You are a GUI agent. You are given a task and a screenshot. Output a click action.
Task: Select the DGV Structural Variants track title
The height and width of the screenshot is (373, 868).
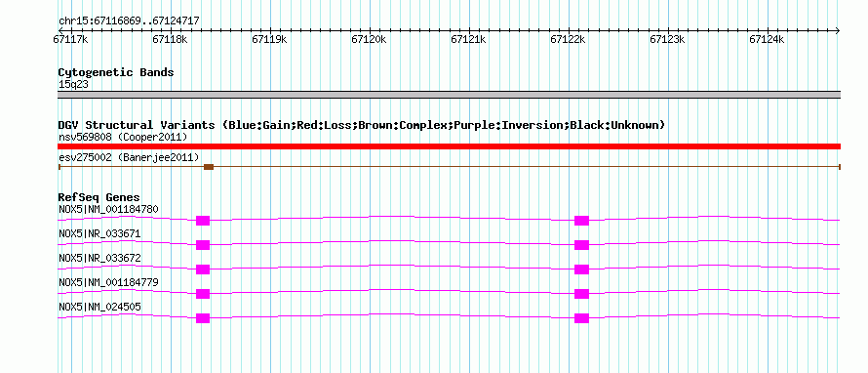(x=361, y=125)
